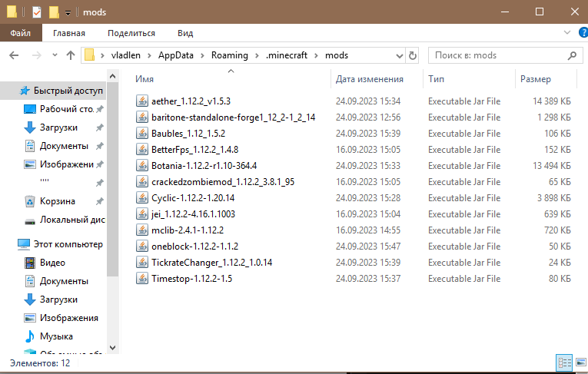This screenshot has height=374, width=588.
Task: Click New folder icon in title bar
Action: 54,12
